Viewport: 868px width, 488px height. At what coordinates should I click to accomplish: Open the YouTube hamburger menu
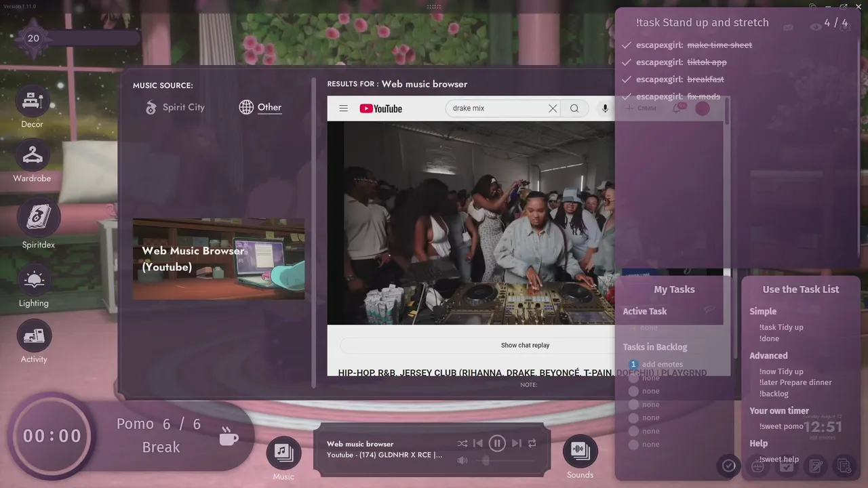[343, 108]
